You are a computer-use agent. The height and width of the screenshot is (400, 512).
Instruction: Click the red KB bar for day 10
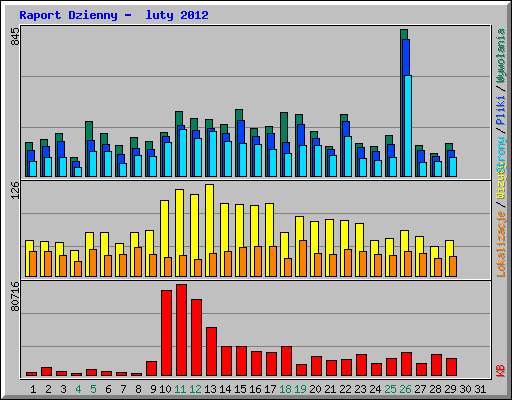[x=166, y=333]
